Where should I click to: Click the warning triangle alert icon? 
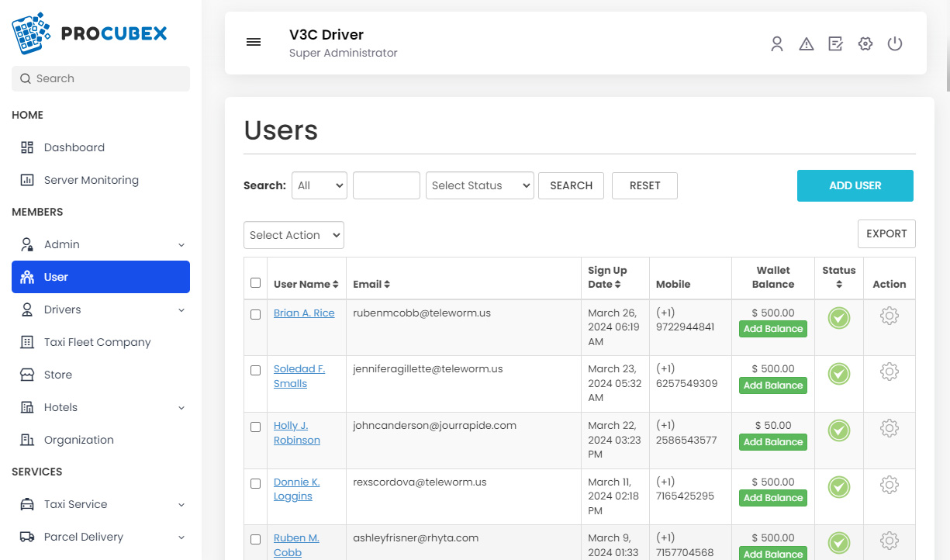point(807,44)
